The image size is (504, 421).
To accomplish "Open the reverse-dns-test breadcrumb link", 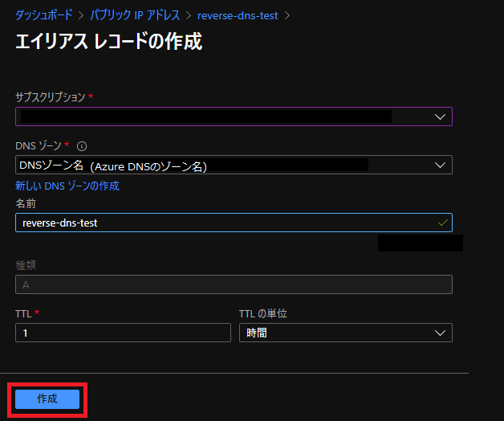I will coord(237,15).
